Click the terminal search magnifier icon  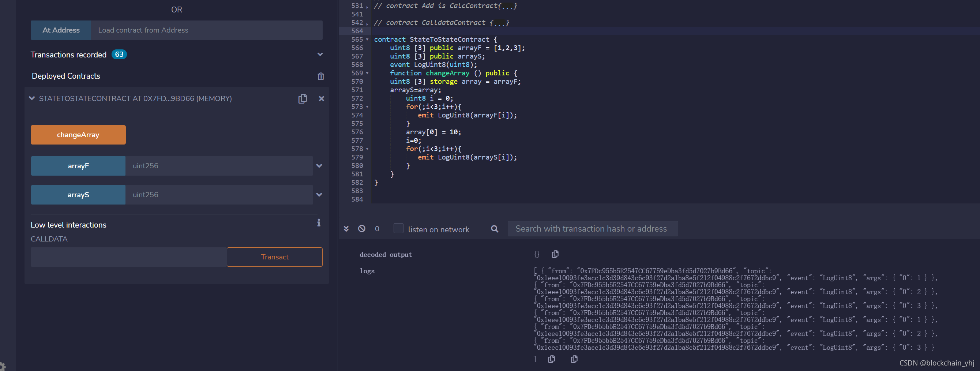click(x=495, y=229)
